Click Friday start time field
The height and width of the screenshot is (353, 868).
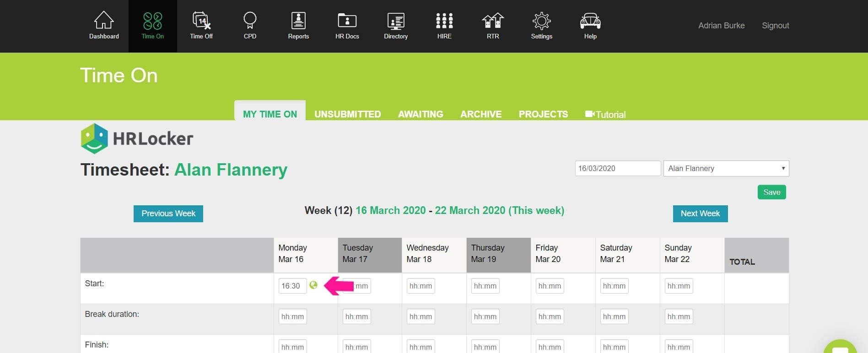[x=550, y=286]
